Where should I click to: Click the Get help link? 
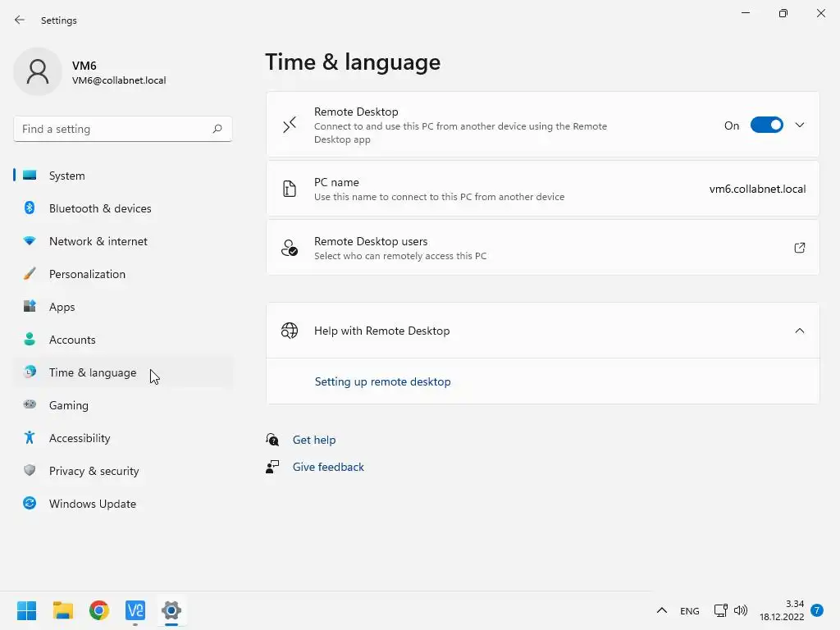click(314, 440)
